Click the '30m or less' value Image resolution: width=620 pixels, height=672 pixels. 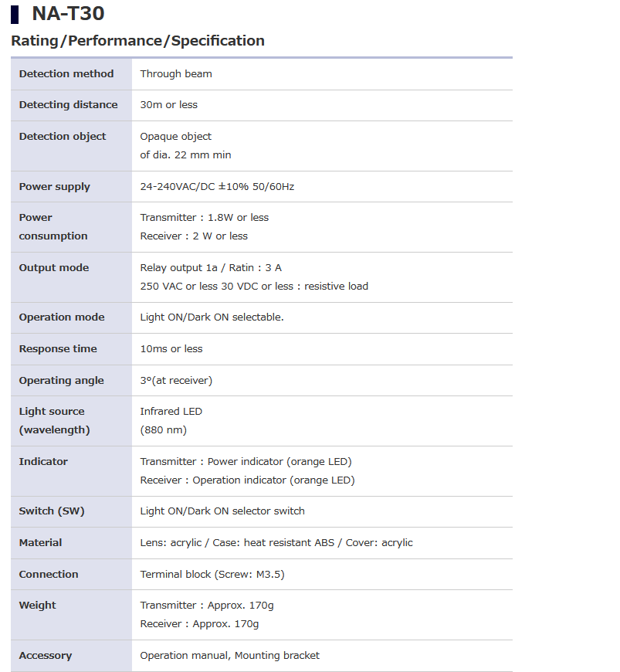pyautogui.click(x=168, y=105)
